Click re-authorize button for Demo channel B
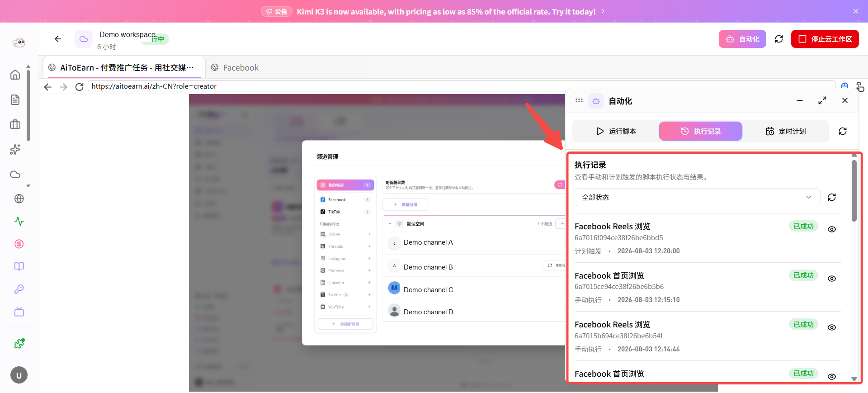This screenshot has width=868, height=393. point(555,265)
